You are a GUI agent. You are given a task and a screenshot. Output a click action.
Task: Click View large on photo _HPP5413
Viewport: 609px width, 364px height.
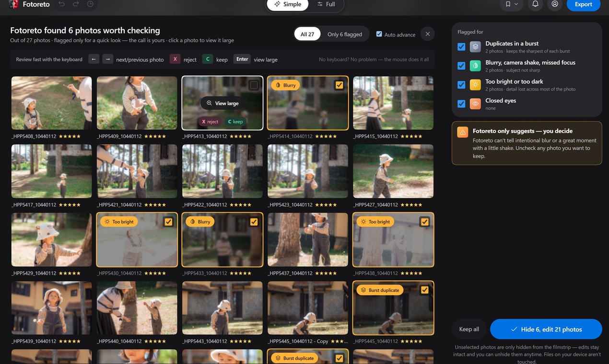coord(223,103)
